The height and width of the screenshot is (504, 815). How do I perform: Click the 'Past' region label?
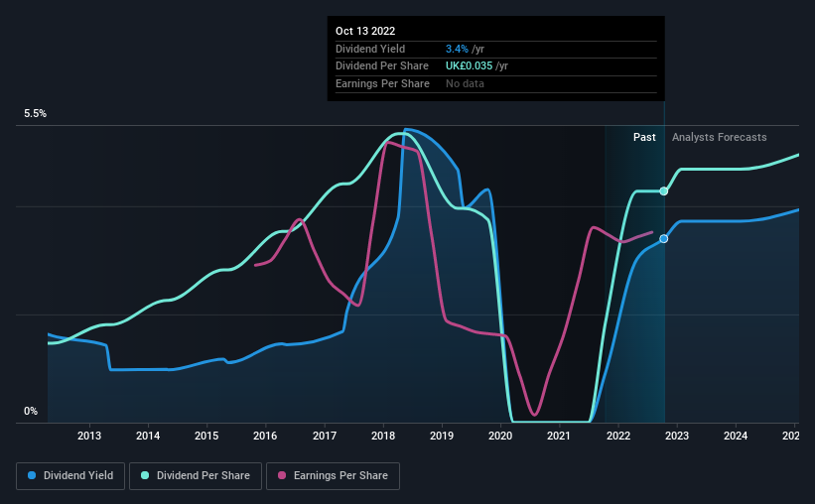[x=644, y=137]
